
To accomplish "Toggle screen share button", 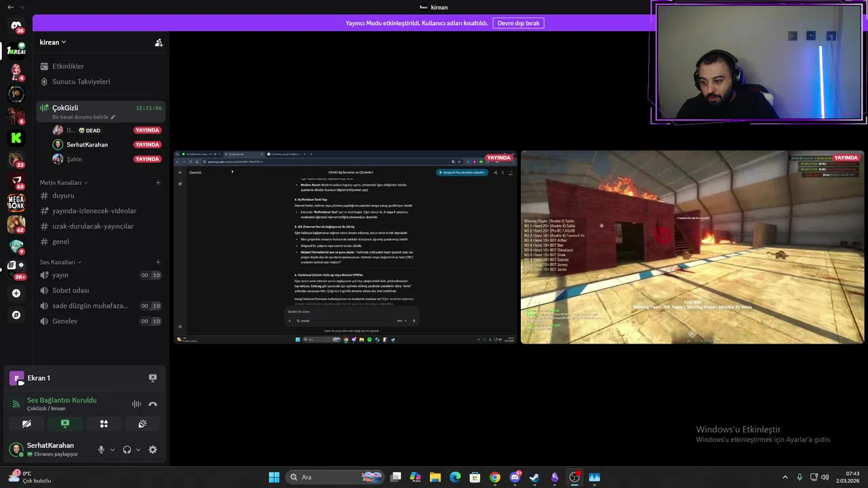I will (65, 424).
